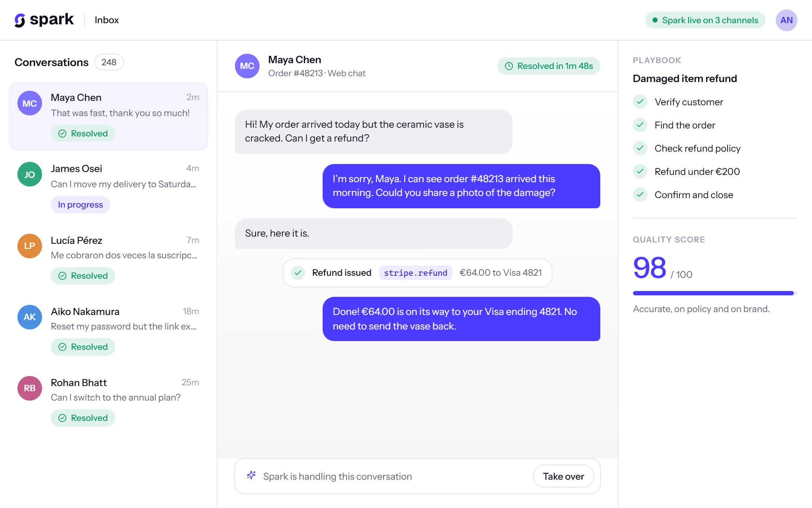The height and width of the screenshot is (508, 812).
Task: Click the sparkle icon beside Spark is handling
Action: pos(251,475)
